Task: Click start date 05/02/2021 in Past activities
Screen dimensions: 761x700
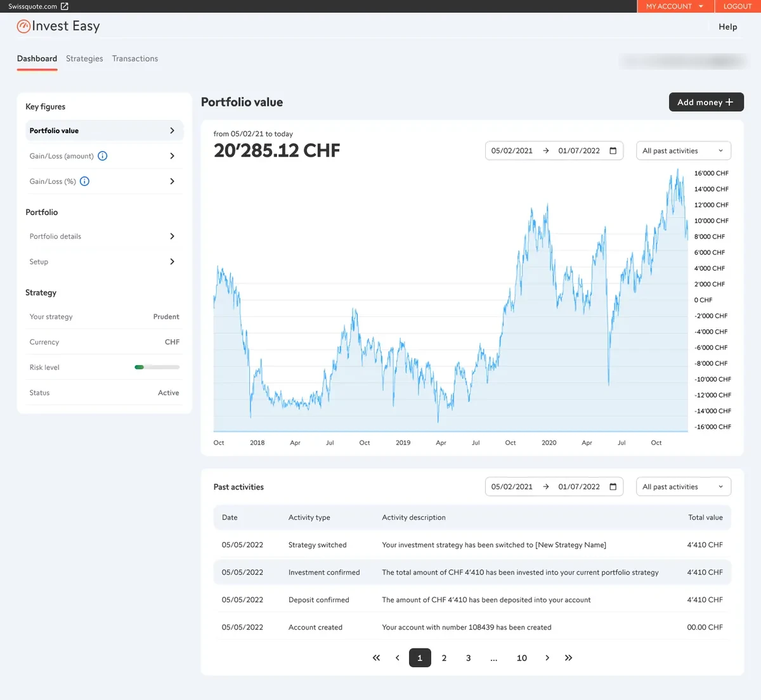Action: pyautogui.click(x=512, y=487)
